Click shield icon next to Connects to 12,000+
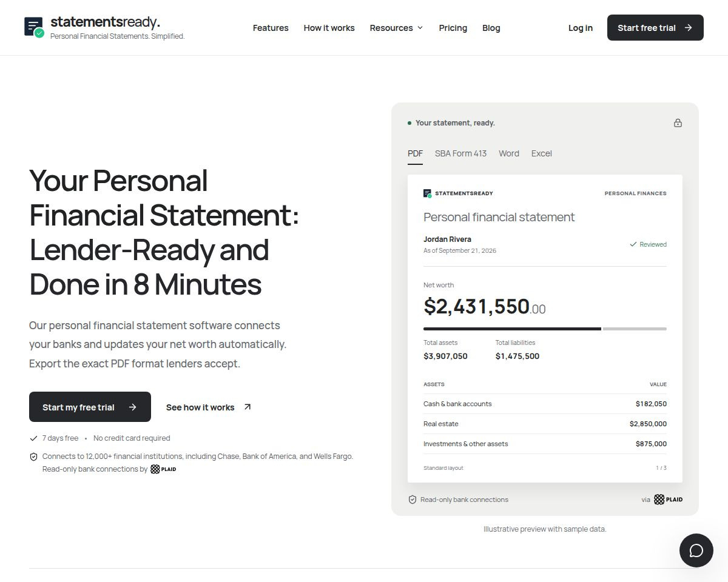The height and width of the screenshot is (582, 728). coord(33,457)
